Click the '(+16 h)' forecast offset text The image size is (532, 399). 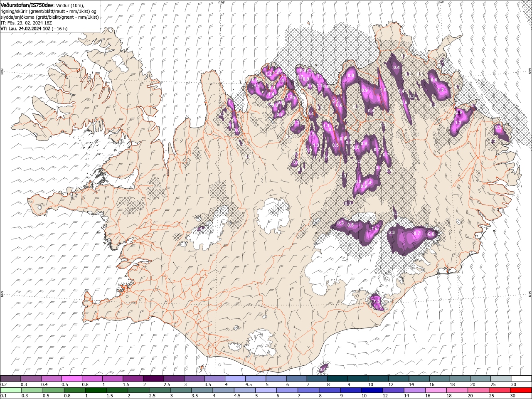[x=60, y=29]
